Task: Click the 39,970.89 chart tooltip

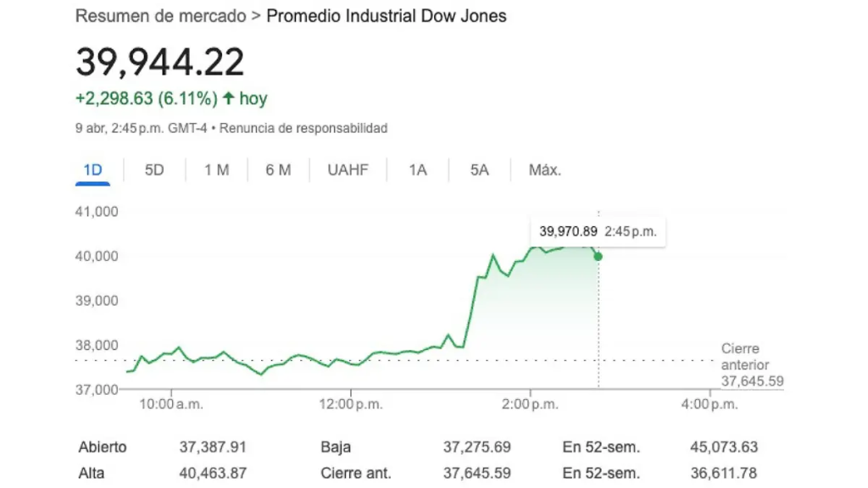Action: (598, 230)
